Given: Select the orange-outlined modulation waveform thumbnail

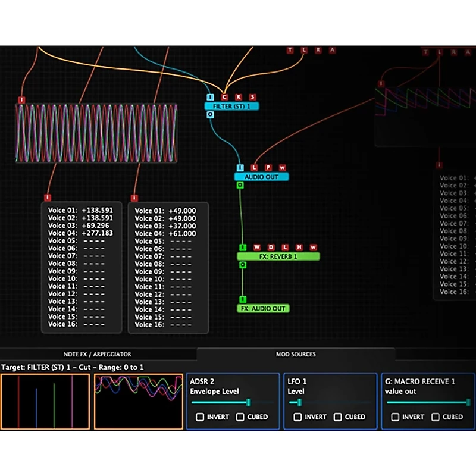Looking at the screenshot, I should tap(138, 401).
